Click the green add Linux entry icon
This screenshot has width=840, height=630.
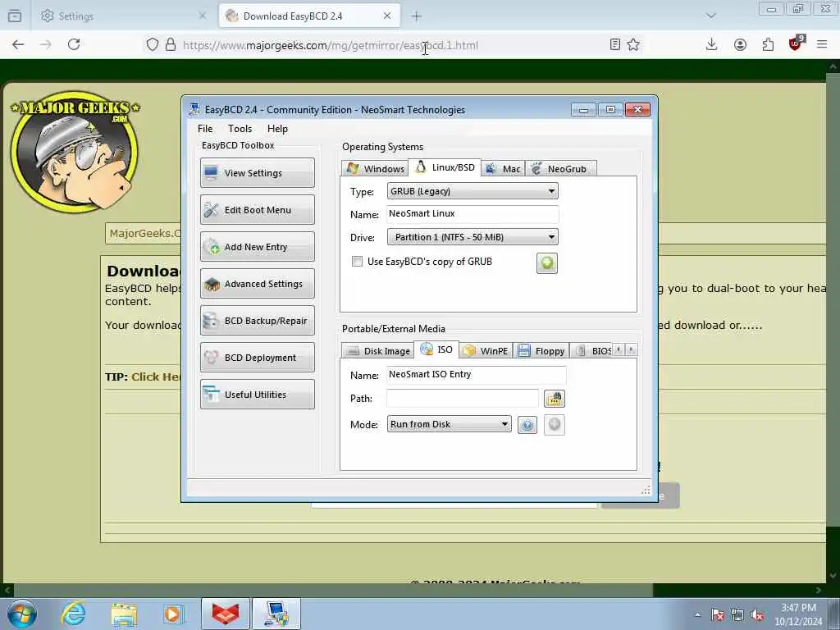547,263
